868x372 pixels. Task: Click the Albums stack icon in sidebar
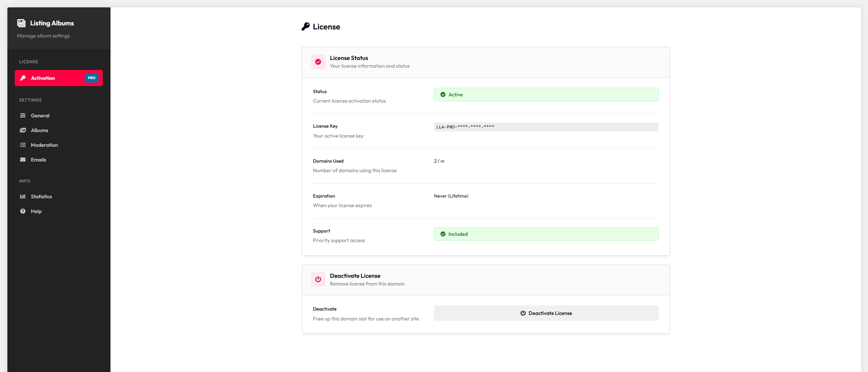[x=23, y=130]
